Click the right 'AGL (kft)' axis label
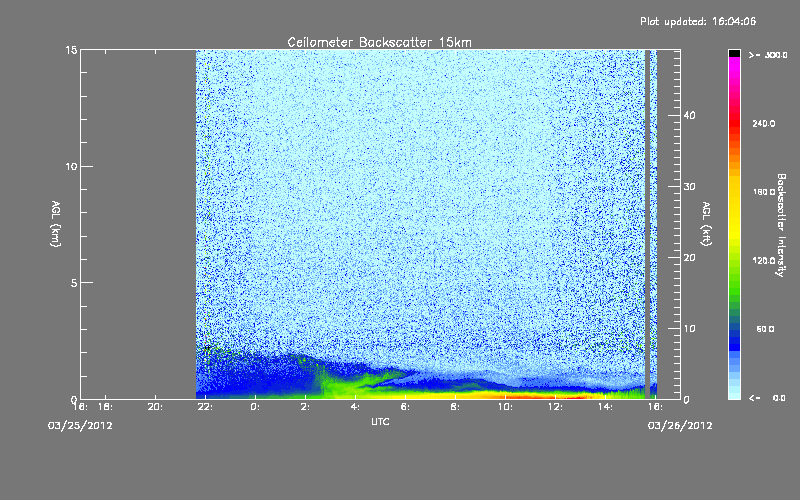Image resolution: width=800 pixels, height=500 pixels. (x=706, y=223)
